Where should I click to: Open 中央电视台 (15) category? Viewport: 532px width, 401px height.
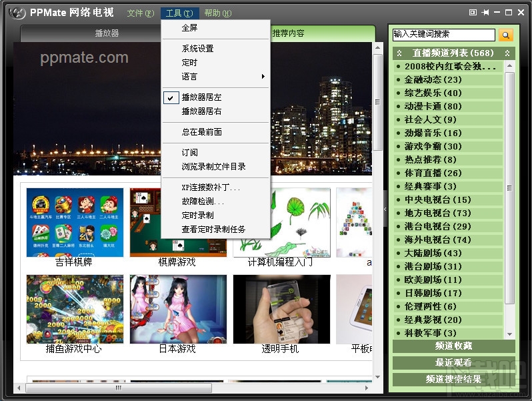pos(449,199)
